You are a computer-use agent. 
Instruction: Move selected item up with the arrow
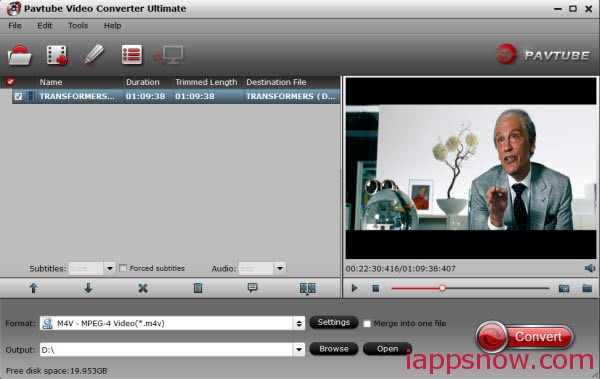click(x=34, y=288)
